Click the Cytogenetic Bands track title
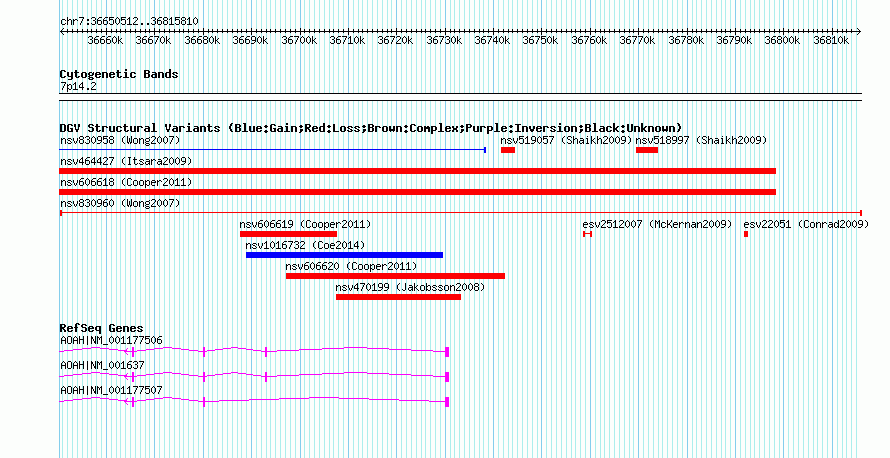The image size is (890, 458). [119, 74]
